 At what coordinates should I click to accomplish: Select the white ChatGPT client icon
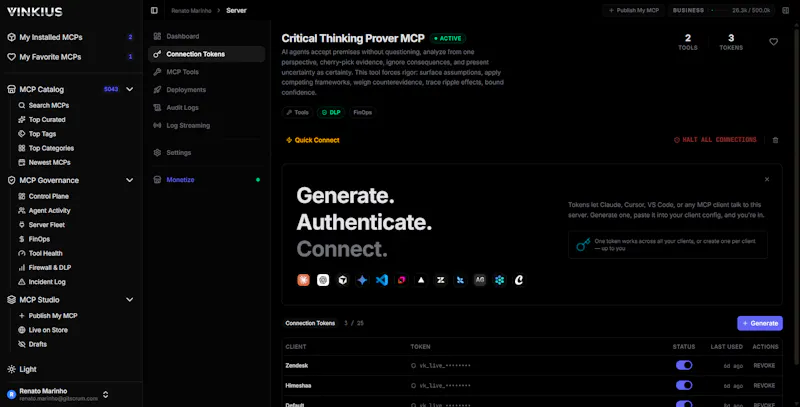pyautogui.click(x=323, y=280)
